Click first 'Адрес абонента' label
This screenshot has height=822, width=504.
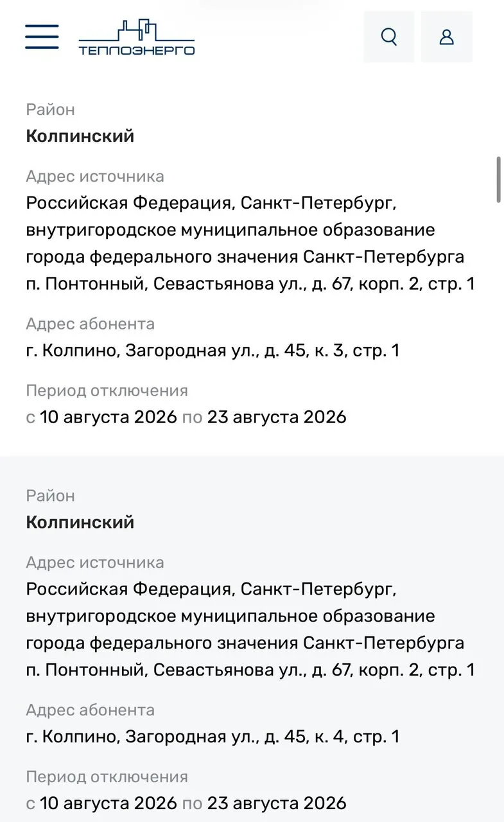pos(91,324)
